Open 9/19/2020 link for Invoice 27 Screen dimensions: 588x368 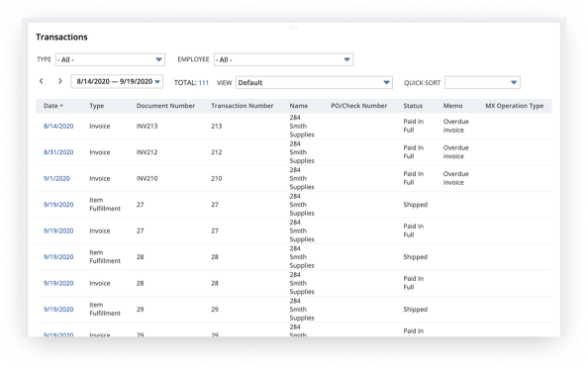[58, 230]
